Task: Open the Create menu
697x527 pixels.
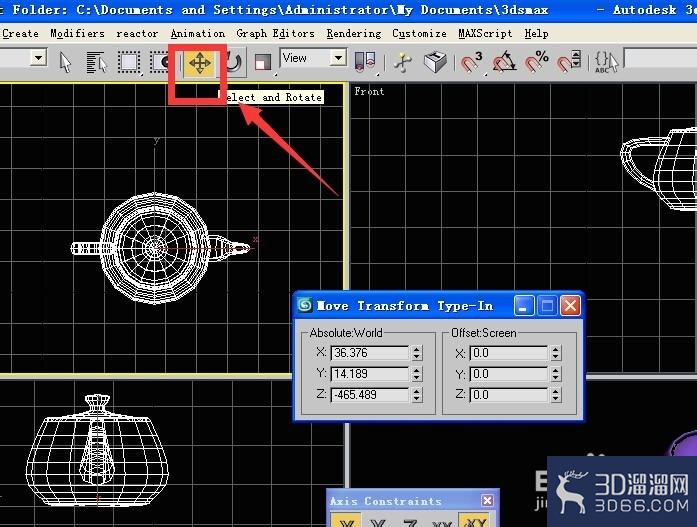Action: (x=20, y=34)
